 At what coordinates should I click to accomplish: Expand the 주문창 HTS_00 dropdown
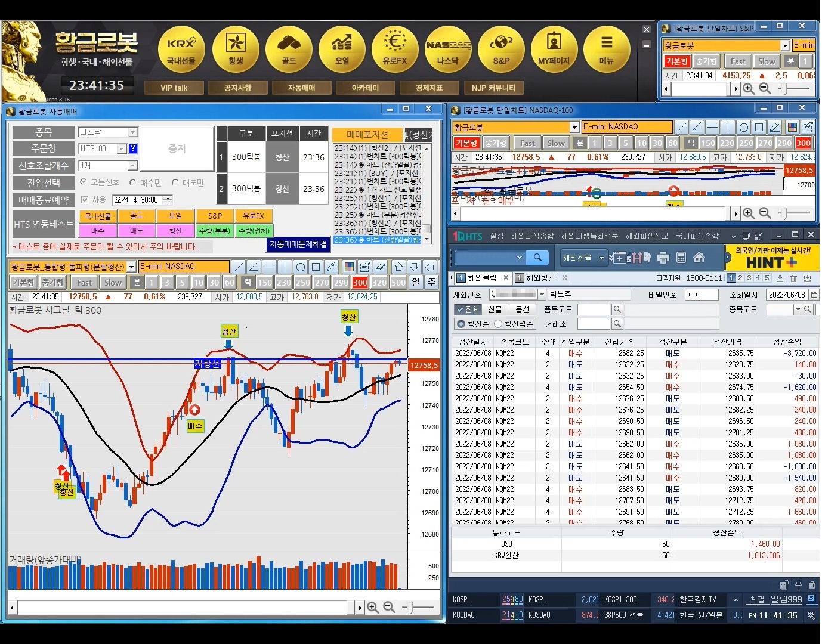(122, 148)
